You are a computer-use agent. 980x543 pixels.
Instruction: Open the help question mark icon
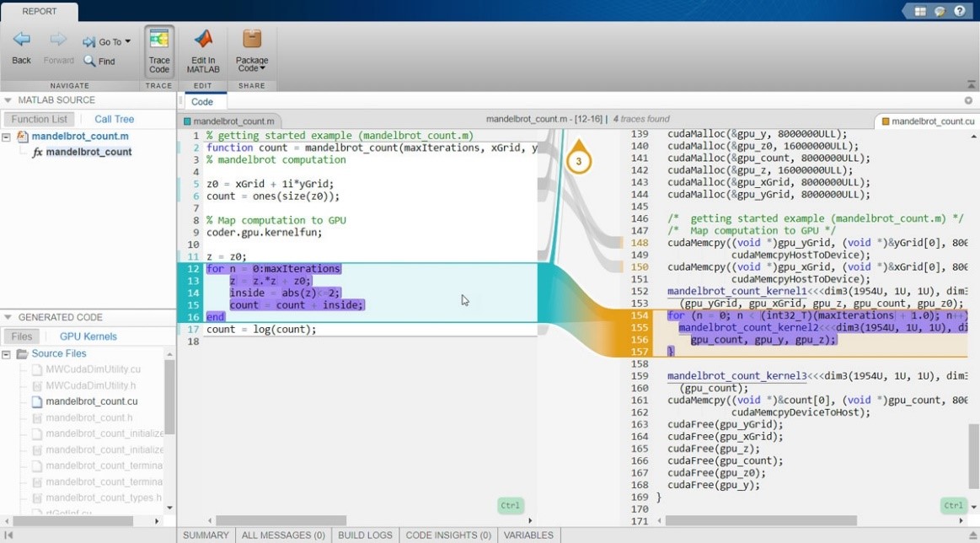point(960,11)
